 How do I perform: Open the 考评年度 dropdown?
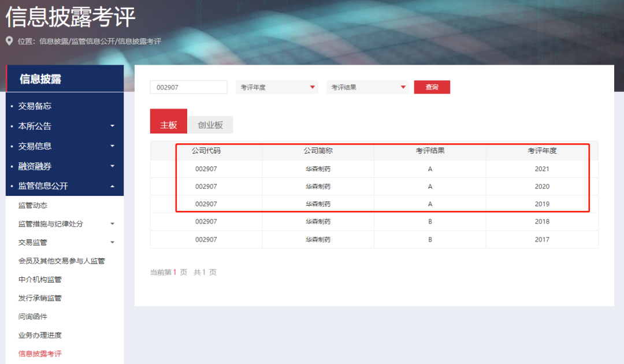point(277,87)
